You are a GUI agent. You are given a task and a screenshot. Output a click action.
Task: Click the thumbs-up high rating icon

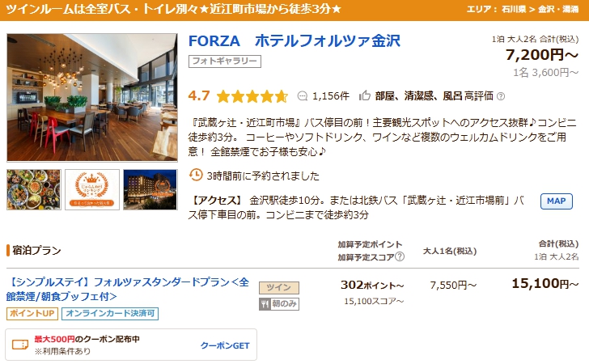coord(364,95)
